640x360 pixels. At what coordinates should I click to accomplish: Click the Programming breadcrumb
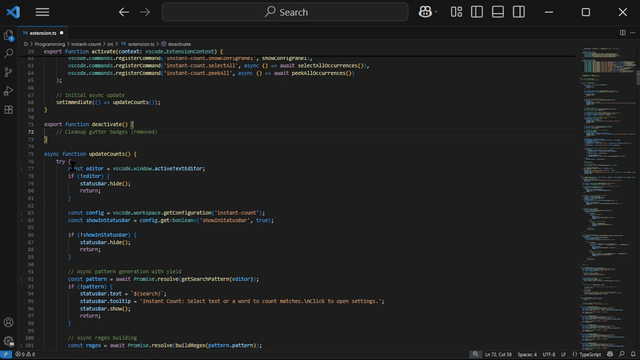[x=50, y=44]
